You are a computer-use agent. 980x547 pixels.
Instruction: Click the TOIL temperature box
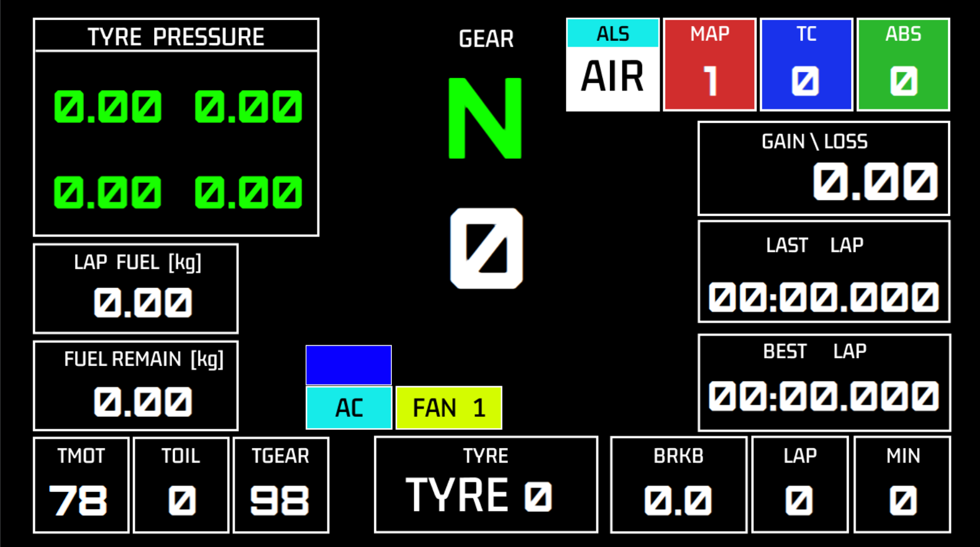tap(181, 485)
